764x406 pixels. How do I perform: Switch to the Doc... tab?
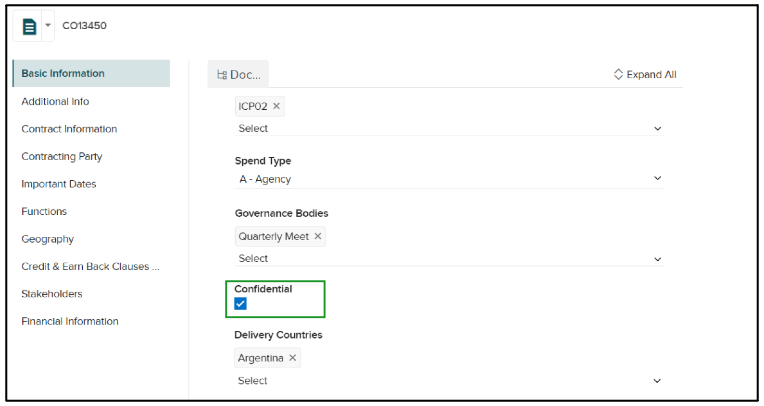click(238, 75)
